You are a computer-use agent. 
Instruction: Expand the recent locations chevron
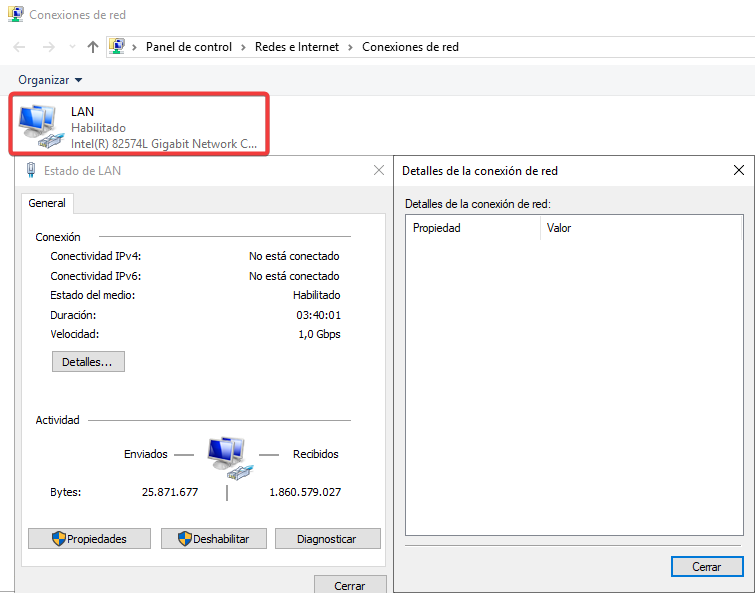click(72, 47)
